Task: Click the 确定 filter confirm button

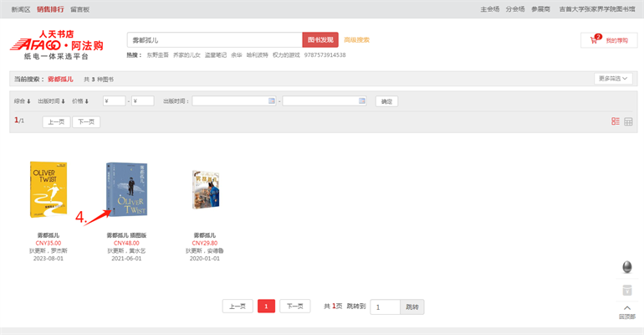Action: coord(386,101)
